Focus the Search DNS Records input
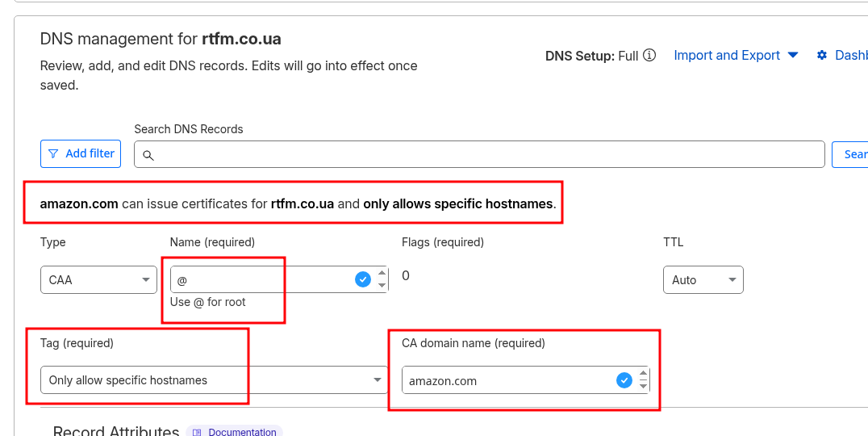 484,154
